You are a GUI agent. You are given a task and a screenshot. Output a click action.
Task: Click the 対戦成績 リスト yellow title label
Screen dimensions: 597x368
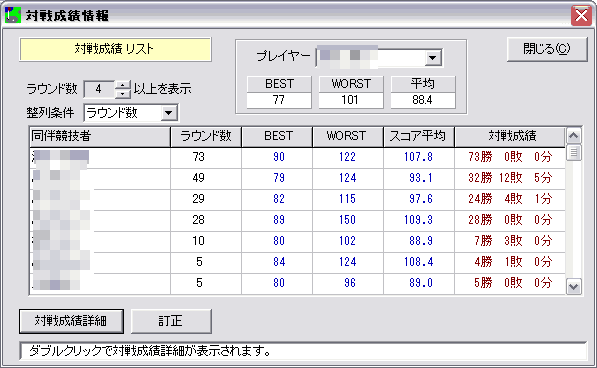point(115,49)
